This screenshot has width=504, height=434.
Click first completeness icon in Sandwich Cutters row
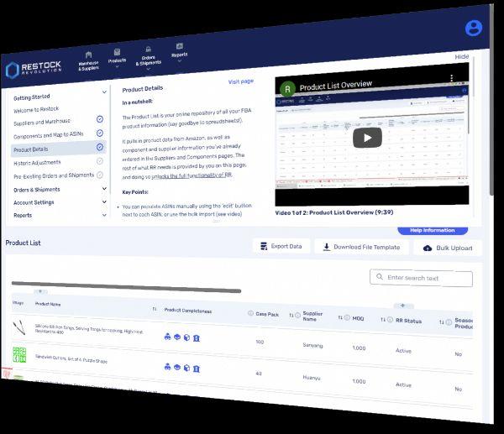pos(167,367)
